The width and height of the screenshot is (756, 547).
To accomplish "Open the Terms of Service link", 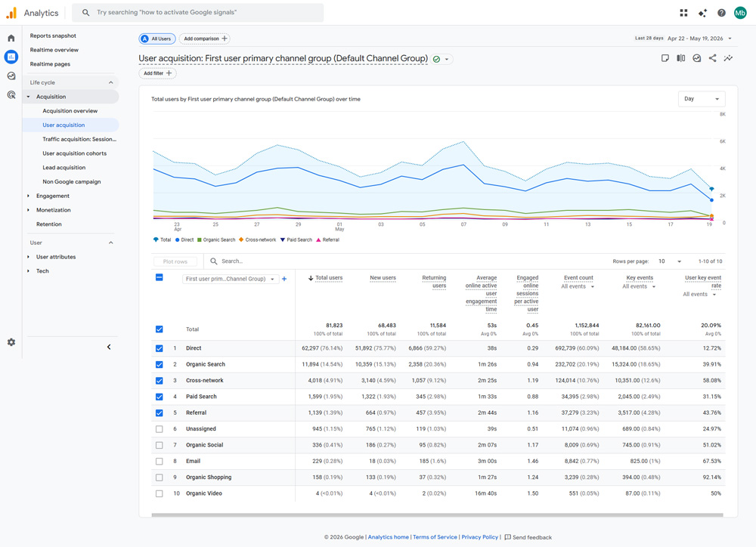I will tap(435, 537).
